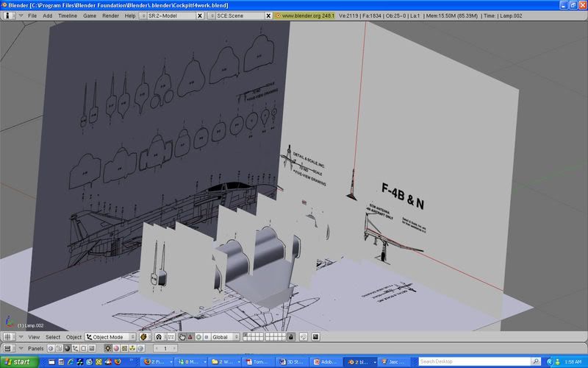This screenshot has width=588, height=368.
Task: Select the Shading context sphere button
Action: [67, 348]
